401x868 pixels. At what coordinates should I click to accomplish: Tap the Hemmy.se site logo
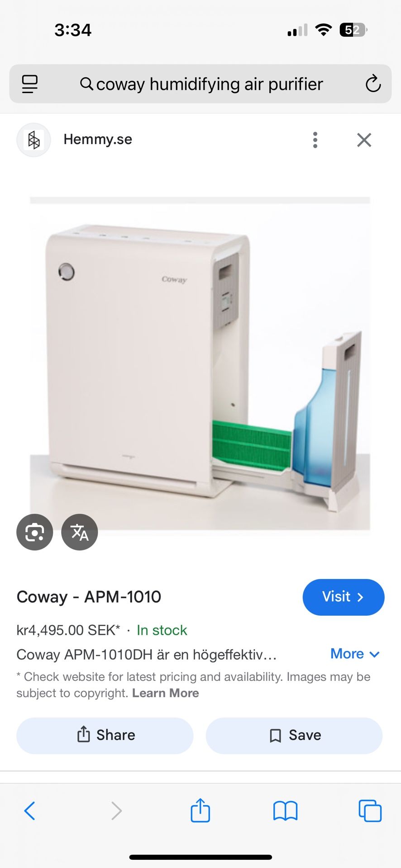click(34, 140)
